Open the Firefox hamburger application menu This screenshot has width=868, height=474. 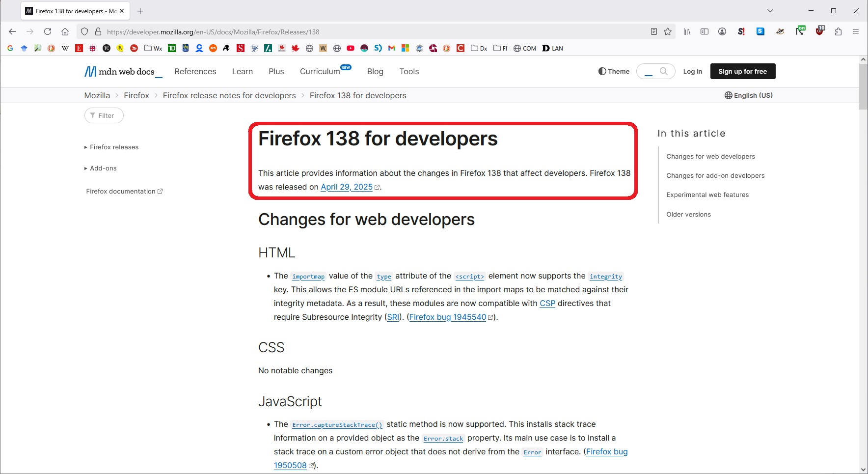click(856, 32)
